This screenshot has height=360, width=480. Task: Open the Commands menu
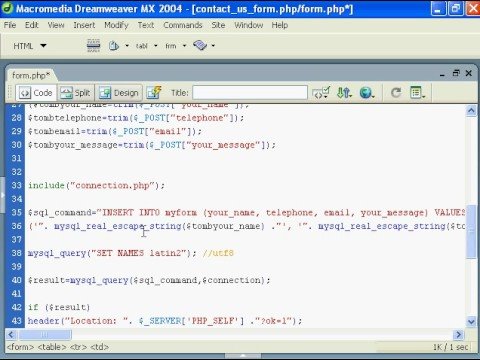pyautogui.click(x=183, y=25)
